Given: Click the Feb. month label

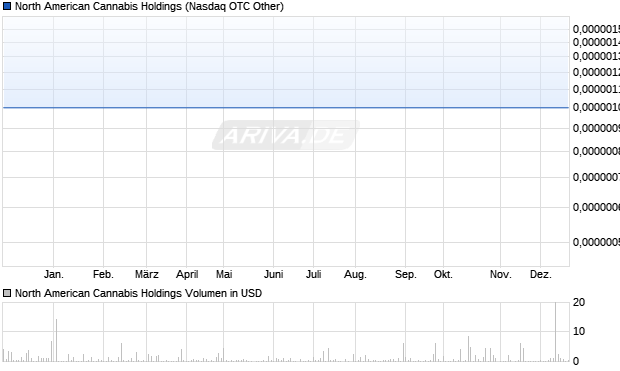Looking at the screenshot, I should coord(103,274).
